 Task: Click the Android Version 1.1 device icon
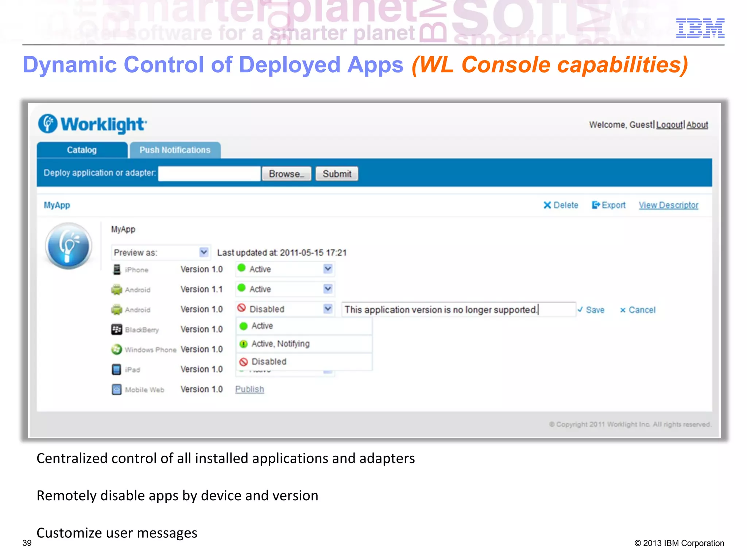click(x=117, y=289)
